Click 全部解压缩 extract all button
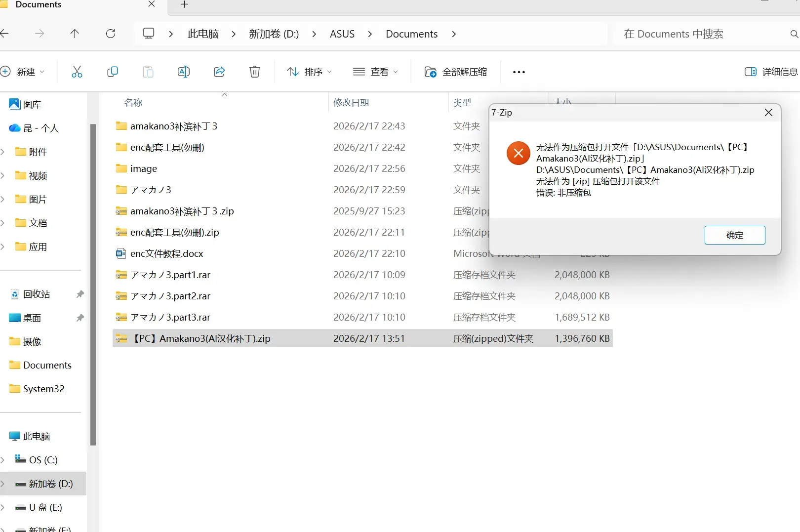Screen dimensions: 800x532 456,72
